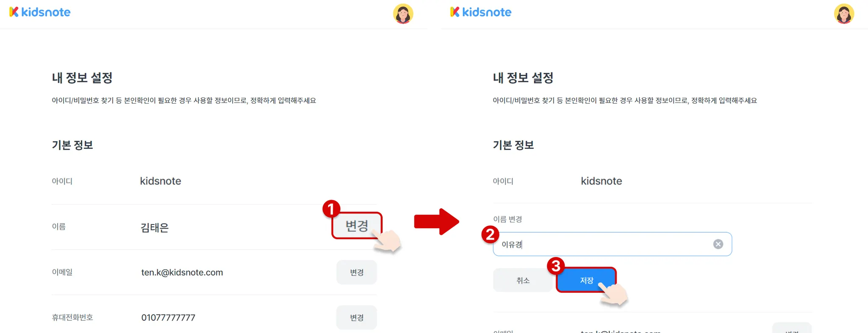The image size is (868, 333).
Task: Click 변경 button next to the email address
Action: pos(357,272)
